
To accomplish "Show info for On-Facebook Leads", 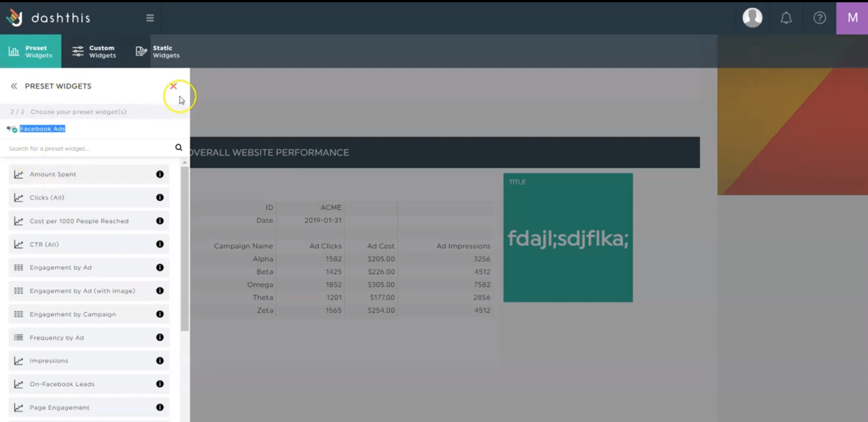I will 160,384.
